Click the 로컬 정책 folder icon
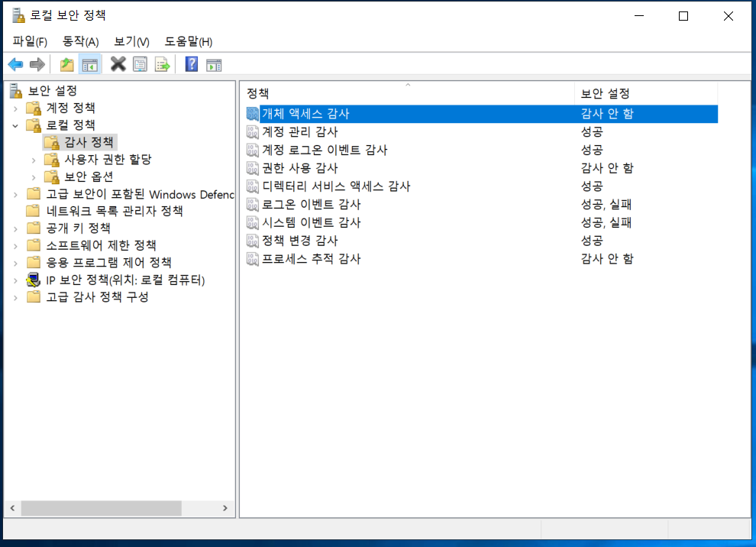The height and width of the screenshot is (547, 756). [34, 125]
